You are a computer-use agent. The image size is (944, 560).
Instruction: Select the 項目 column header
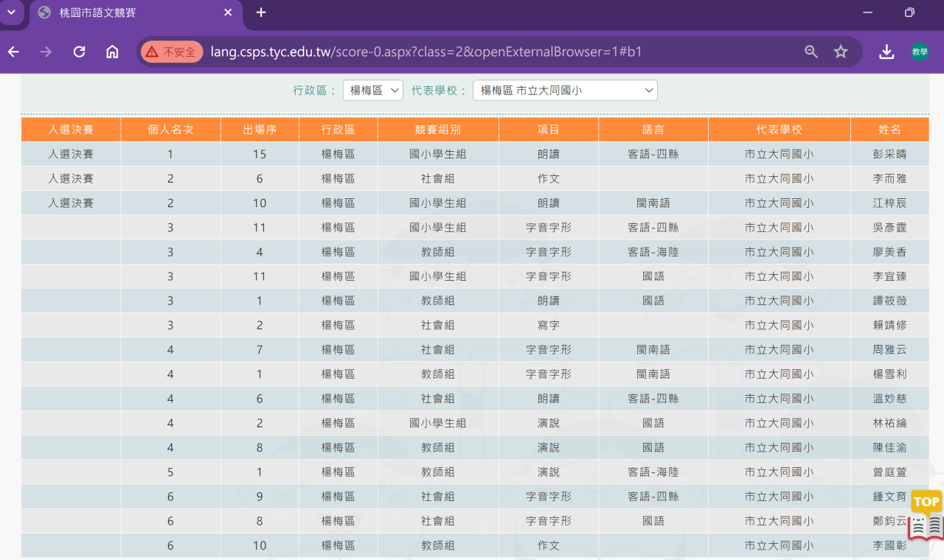[x=549, y=130]
